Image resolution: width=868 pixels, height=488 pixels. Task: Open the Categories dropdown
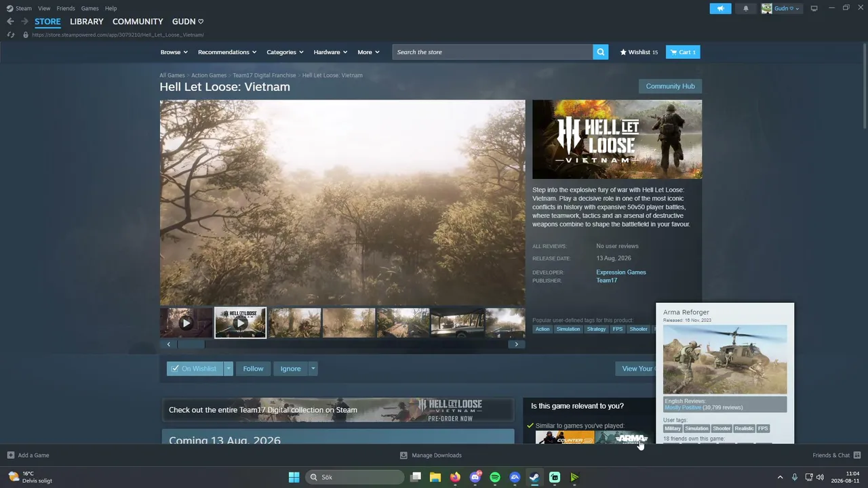click(285, 52)
